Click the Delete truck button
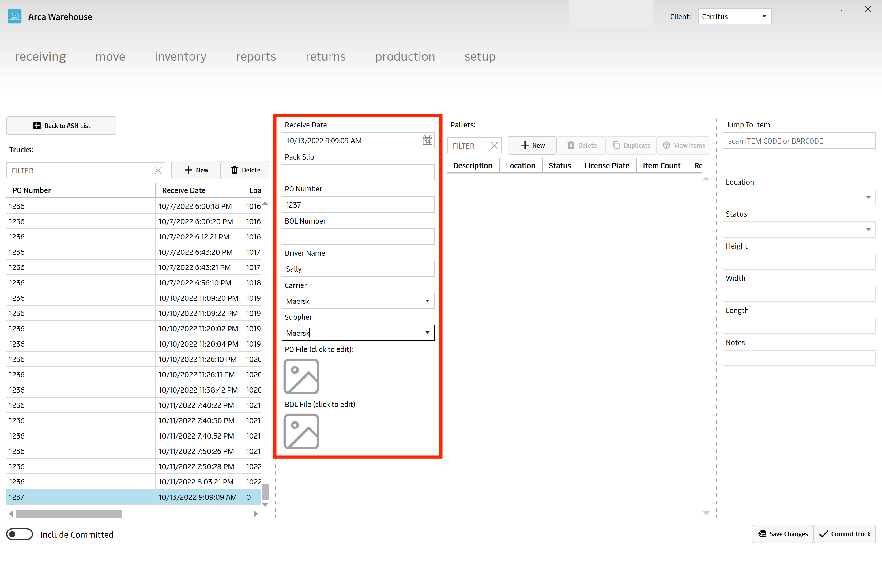882x588 pixels. pos(244,170)
